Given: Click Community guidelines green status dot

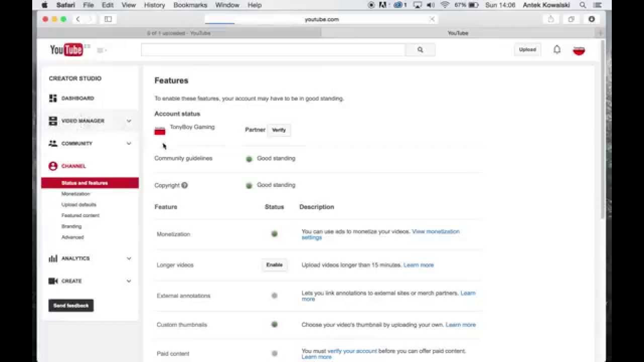Looking at the screenshot, I should click(249, 159).
